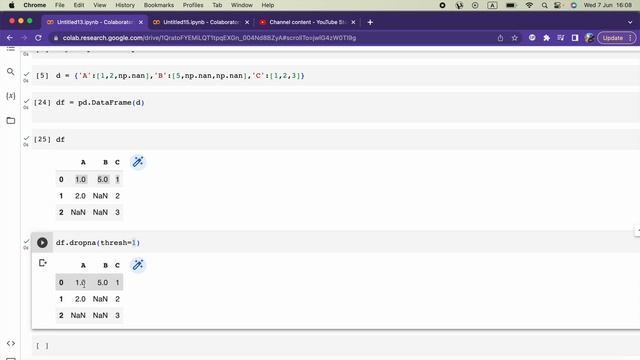
Task: Open the Chrome profile avatar
Action: coord(589,38)
